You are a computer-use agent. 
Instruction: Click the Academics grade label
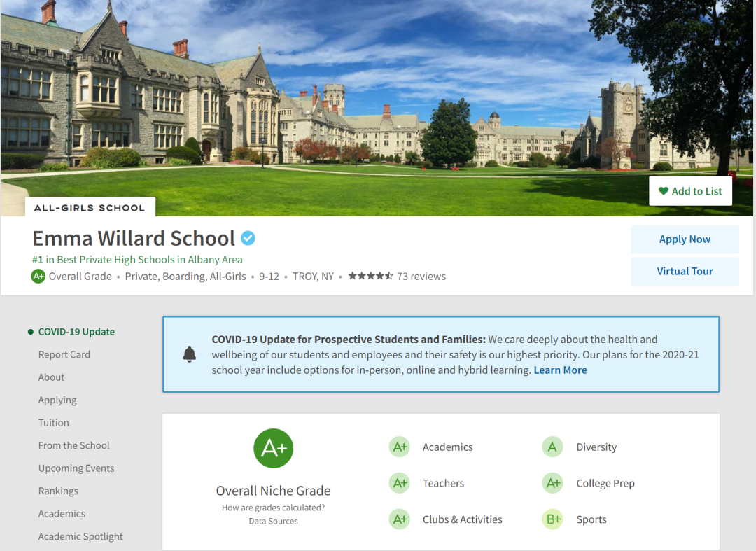(x=448, y=447)
